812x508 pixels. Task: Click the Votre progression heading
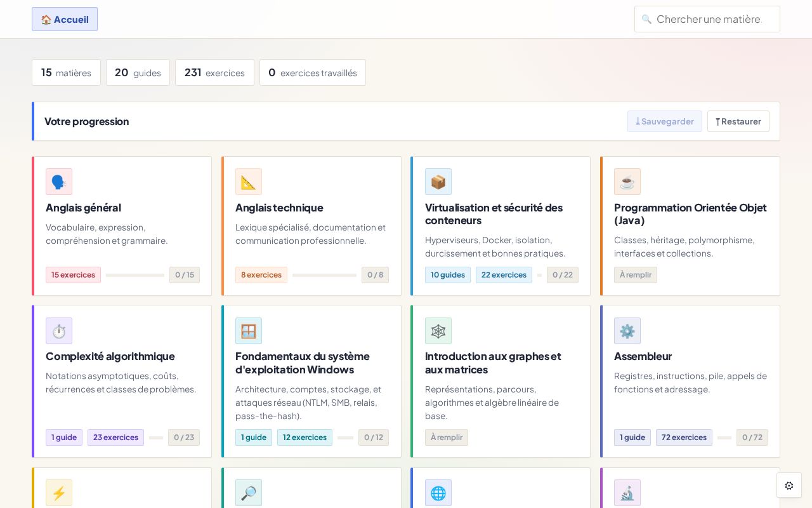pyautogui.click(x=87, y=121)
